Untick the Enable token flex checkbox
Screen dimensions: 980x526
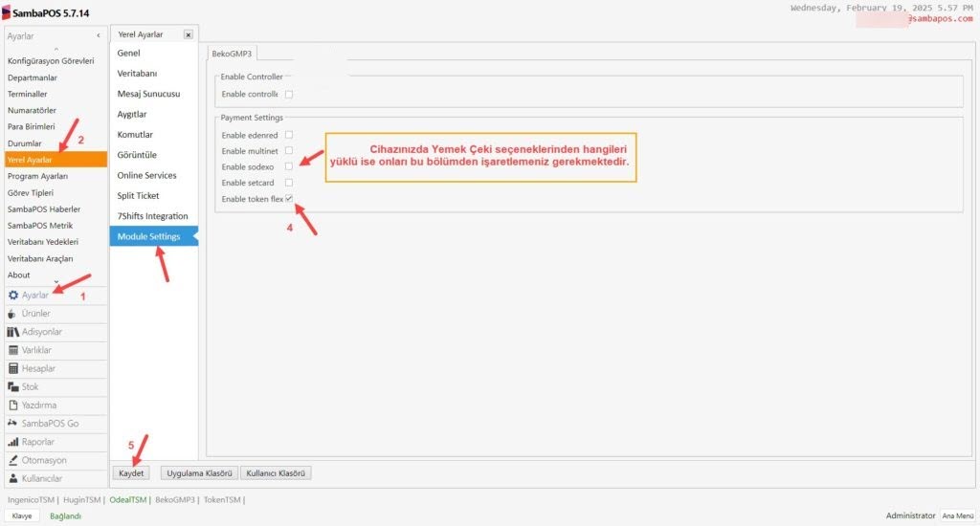289,199
